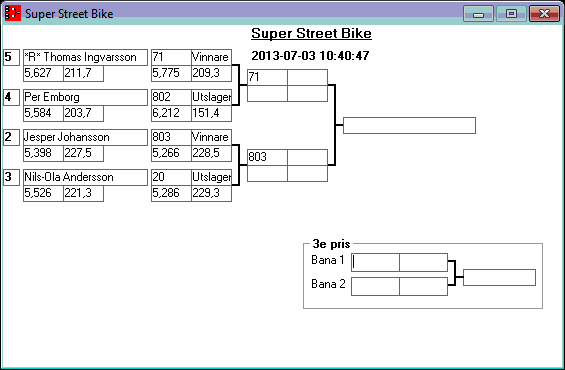Select the 3e pris winner result box
This screenshot has width=565, height=370.
tap(499, 277)
